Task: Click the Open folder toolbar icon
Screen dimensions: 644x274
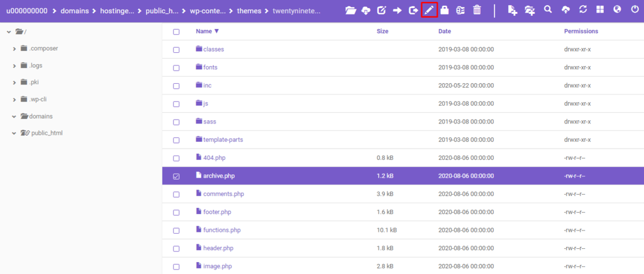Action: 350,11
